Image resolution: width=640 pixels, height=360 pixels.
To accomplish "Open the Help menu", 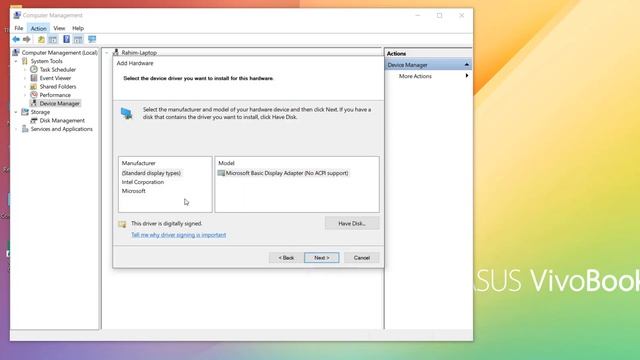I will [x=78, y=28].
